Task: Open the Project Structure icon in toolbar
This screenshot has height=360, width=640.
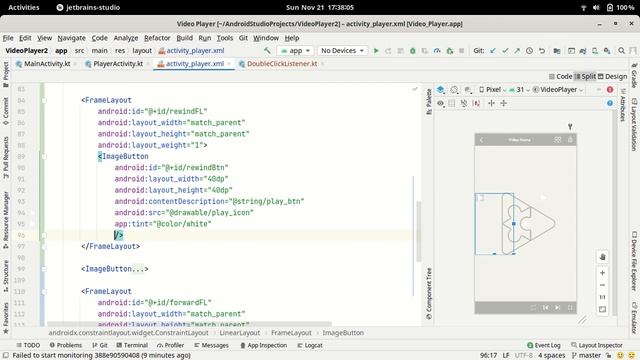Action: pos(557,51)
